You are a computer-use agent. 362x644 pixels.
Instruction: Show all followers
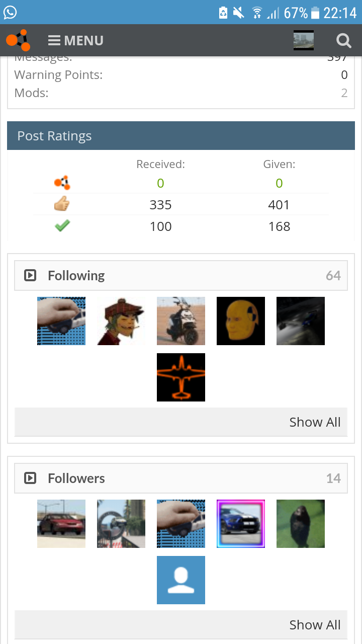pyautogui.click(x=315, y=625)
